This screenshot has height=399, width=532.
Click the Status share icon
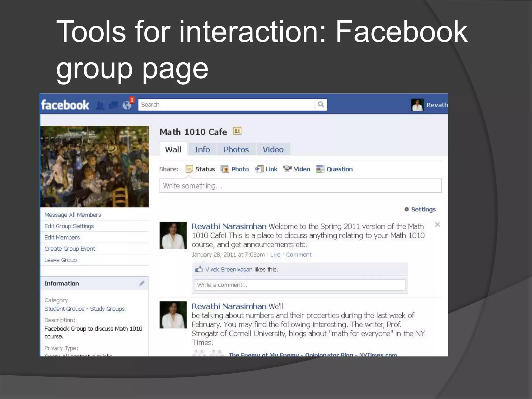point(189,169)
